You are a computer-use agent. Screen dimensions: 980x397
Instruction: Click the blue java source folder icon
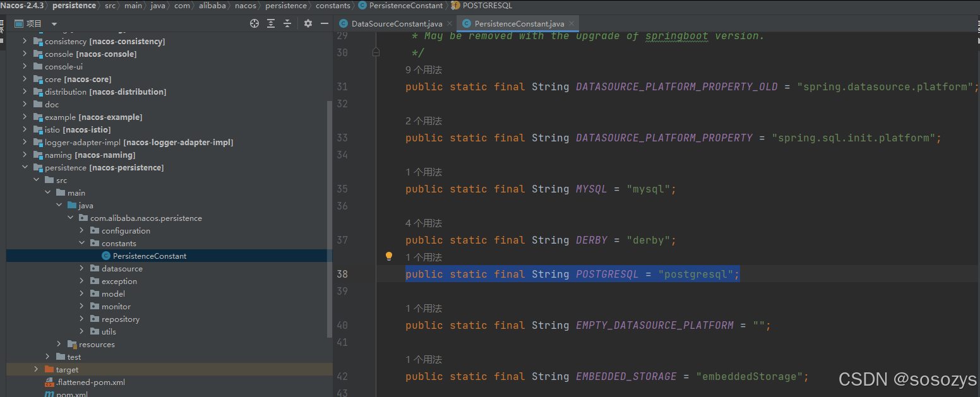coord(72,205)
